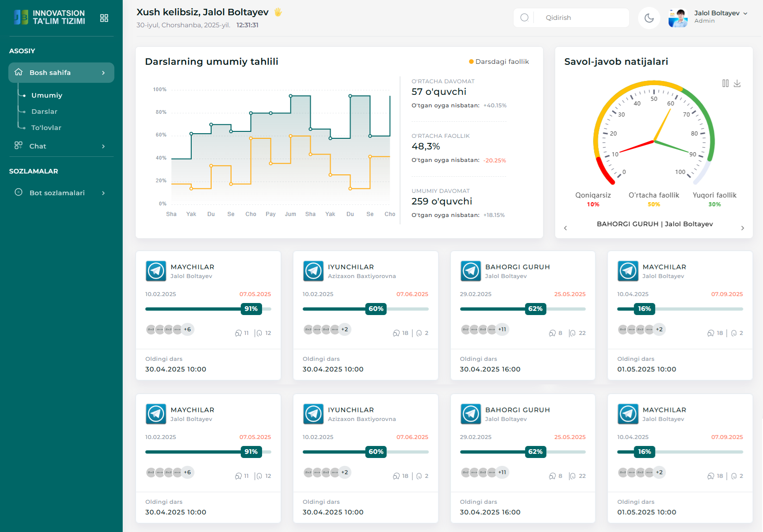Click the download icon in the gauge chart
The height and width of the screenshot is (532, 763).
pyautogui.click(x=737, y=83)
